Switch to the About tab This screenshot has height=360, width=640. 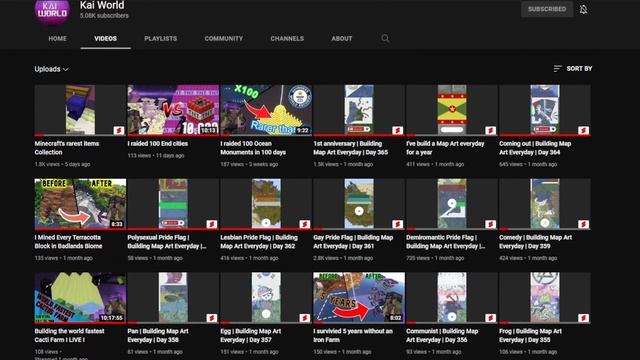(x=342, y=38)
